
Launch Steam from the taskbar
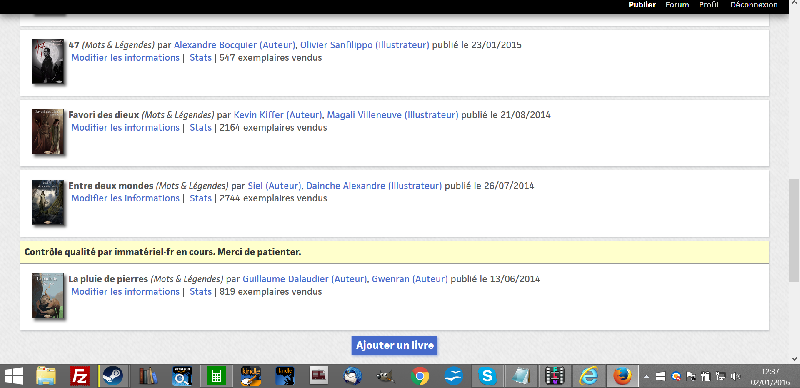(x=112, y=377)
